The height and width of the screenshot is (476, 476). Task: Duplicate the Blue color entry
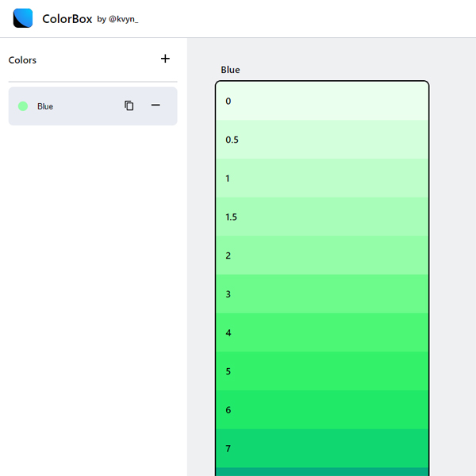[129, 106]
